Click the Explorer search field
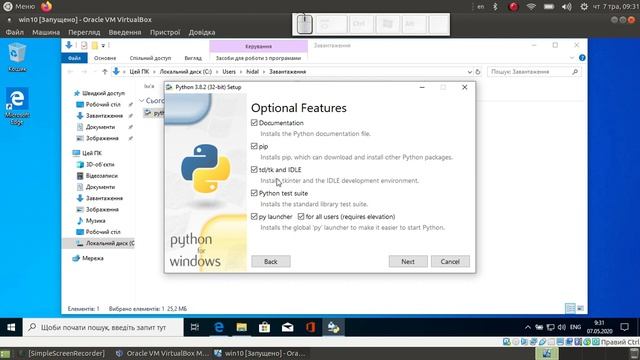Viewport: 640px width, 360px height. tap(534, 72)
